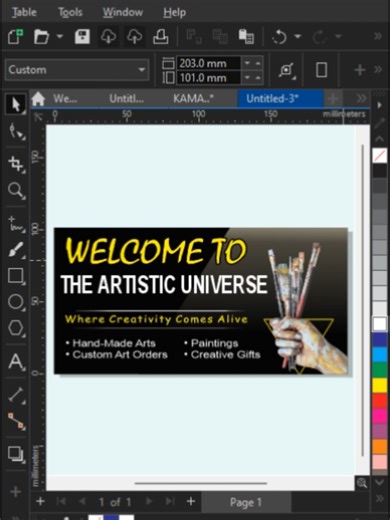Select the Text tool

click(x=16, y=361)
